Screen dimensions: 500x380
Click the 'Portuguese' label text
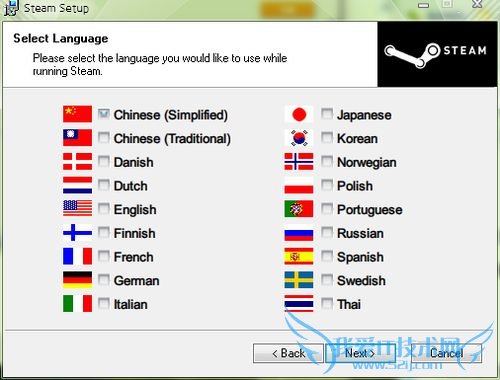pyautogui.click(x=370, y=210)
